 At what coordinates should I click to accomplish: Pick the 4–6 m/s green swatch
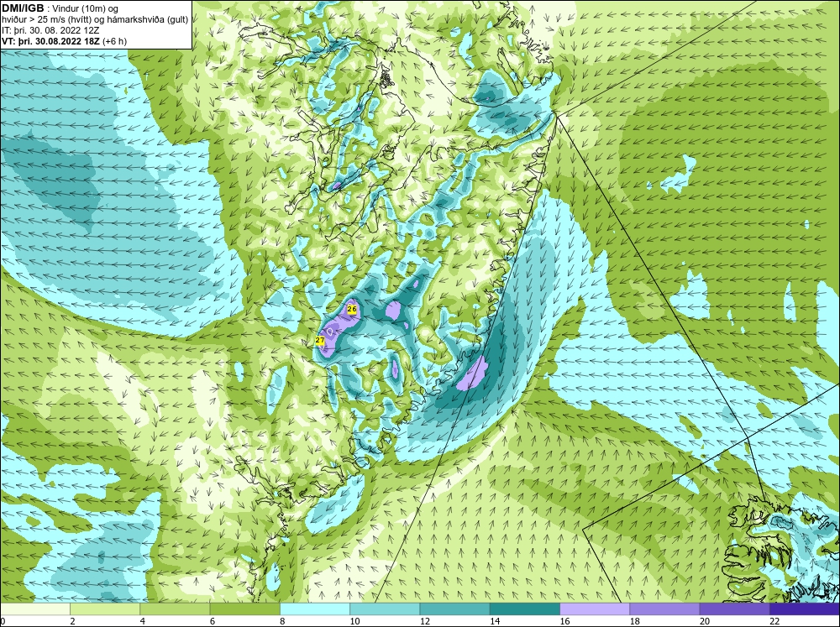tap(175, 609)
